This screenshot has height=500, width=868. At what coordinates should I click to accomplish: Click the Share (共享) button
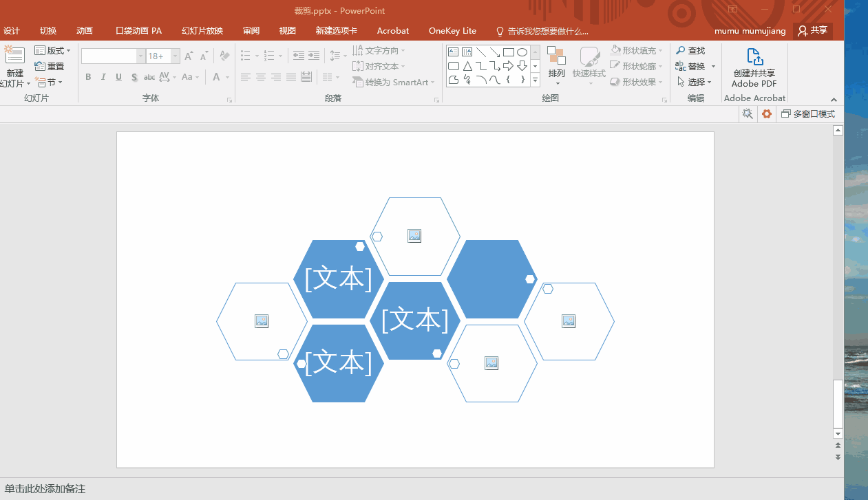(812, 31)
